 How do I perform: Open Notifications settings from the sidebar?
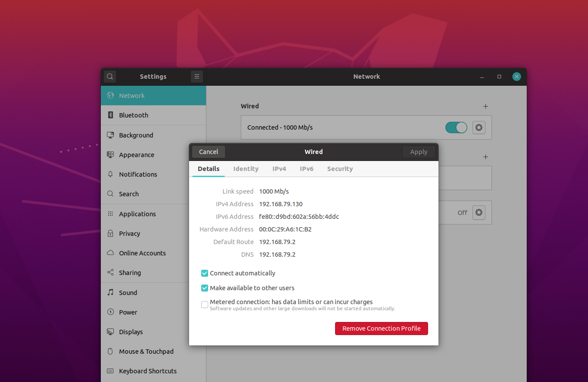(x=138, y=174)
